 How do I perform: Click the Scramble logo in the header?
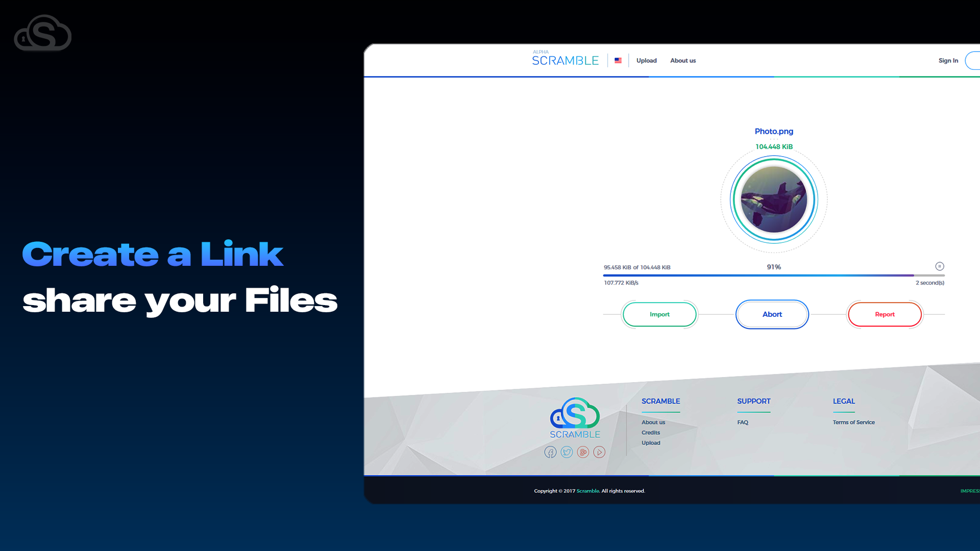click(565, 59)
